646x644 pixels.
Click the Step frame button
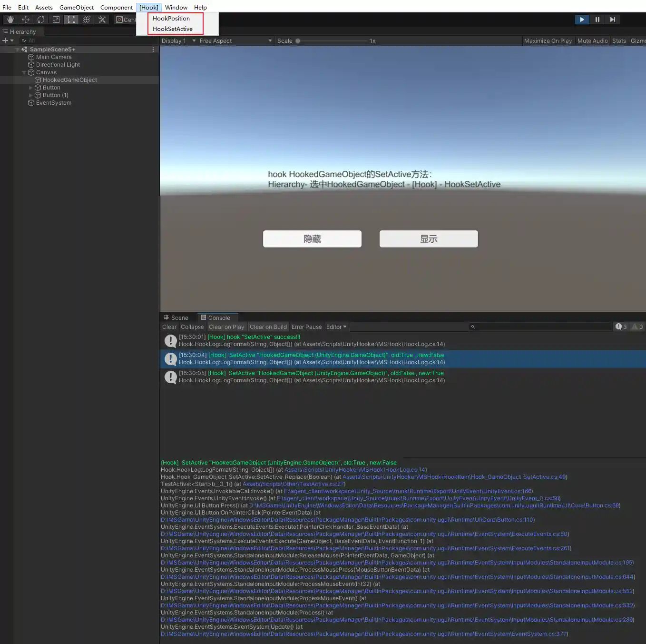[x=613, y=20]
